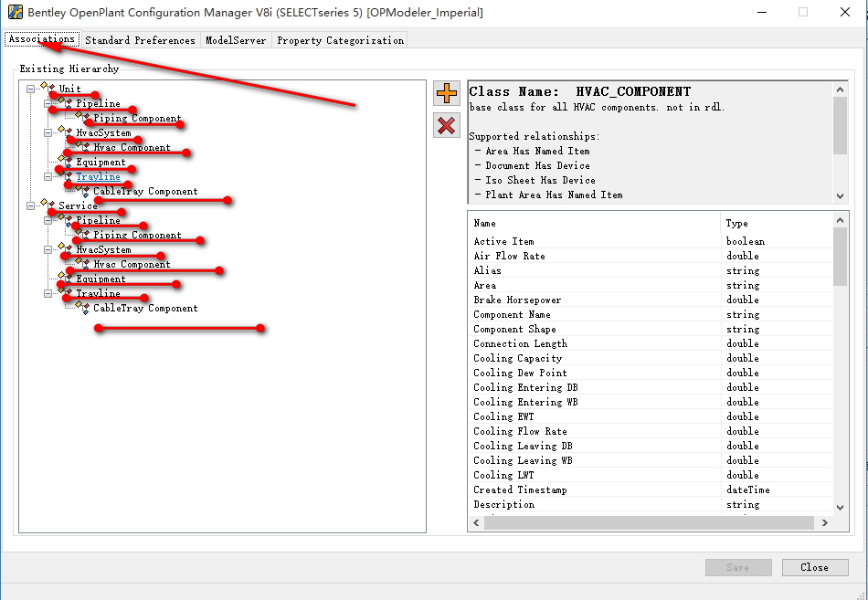Viewport: 868px width, 600px height.
Task: Select the Cooling Capacity property
Action: click(651, 358)
